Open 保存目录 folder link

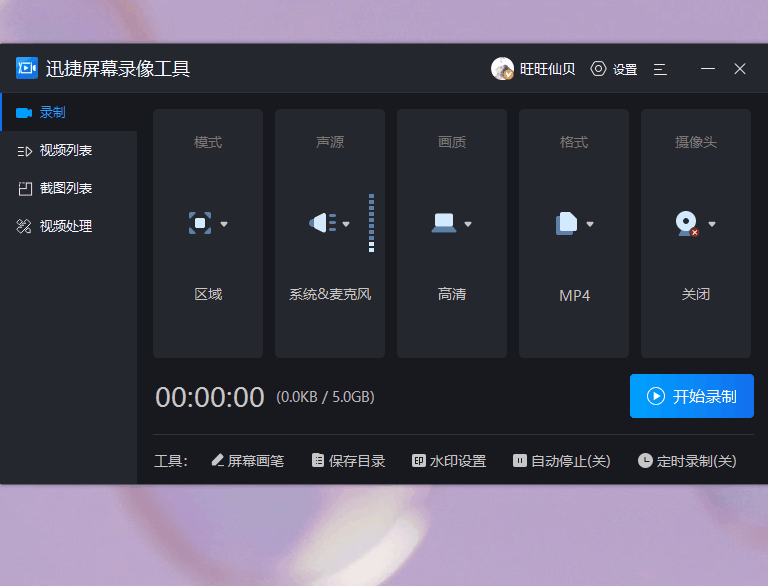349,461
